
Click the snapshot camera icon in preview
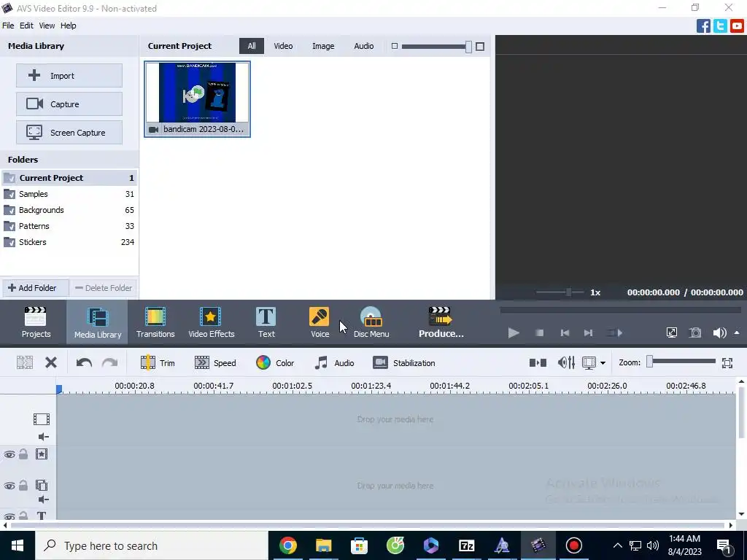pos(695,332)
